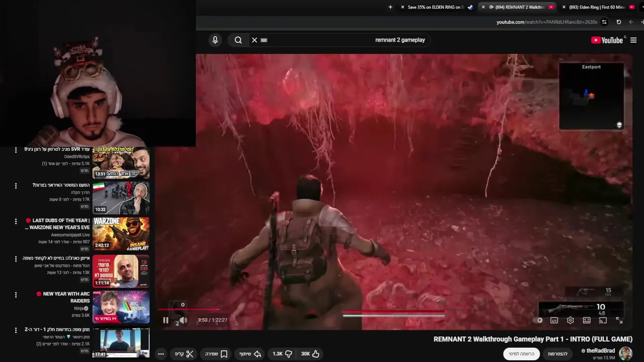Click the video time display 9:53 / 1:22:27

click(x=212, y=320)
